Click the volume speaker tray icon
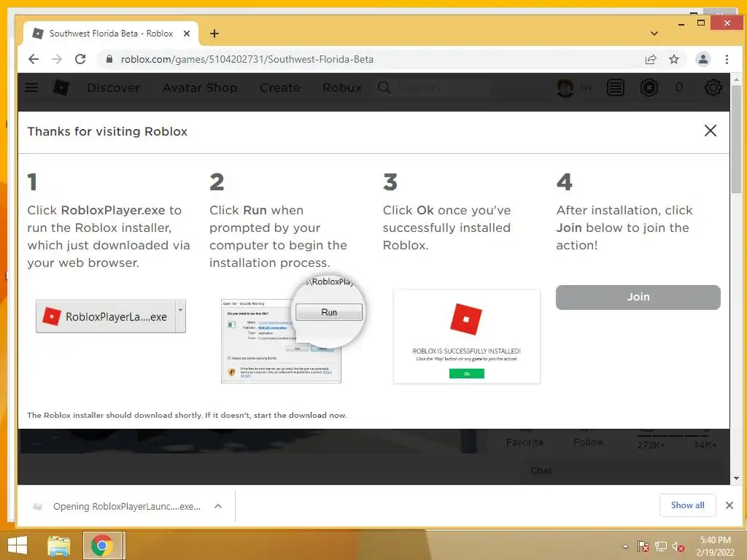This screenshot has width=747, height=560. tap(678, 546)
